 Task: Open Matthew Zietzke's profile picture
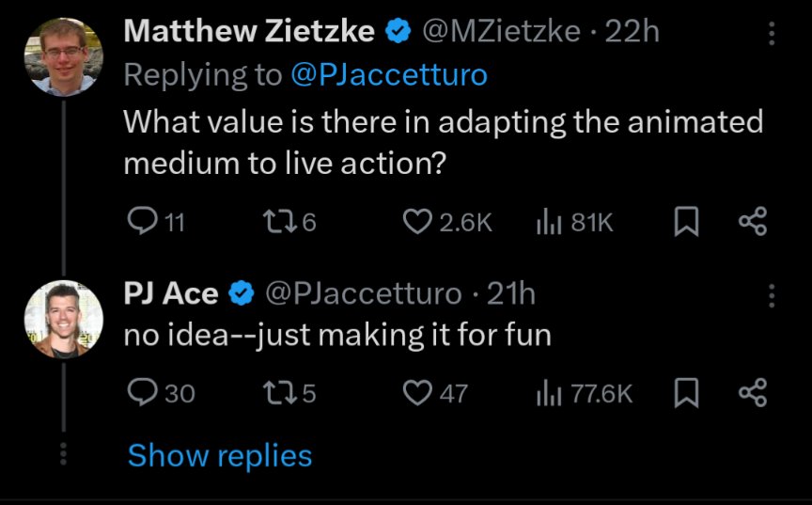tap(63, 55)
